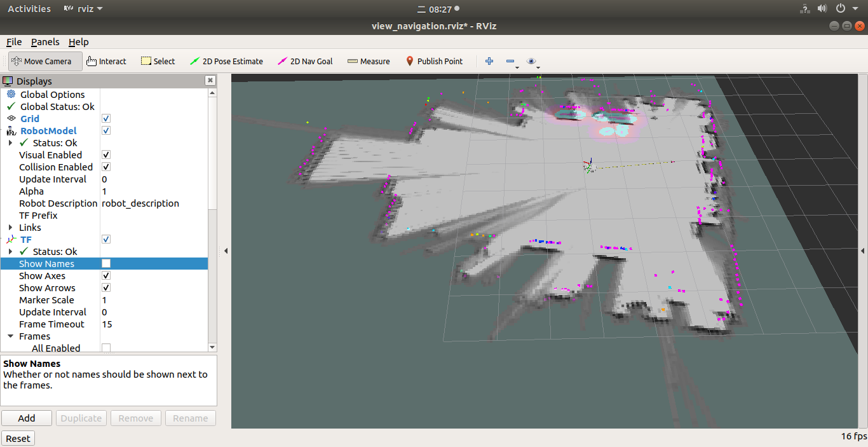868x447 pixels.
Task: Activate the Interact tool
Action: 106,61
